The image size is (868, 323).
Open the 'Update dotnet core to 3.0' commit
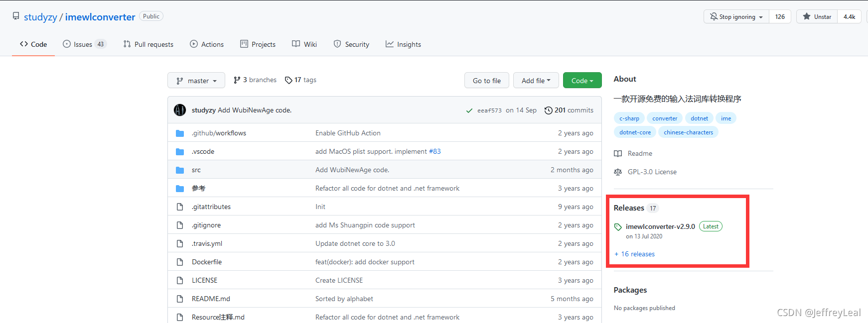[355, 243]
